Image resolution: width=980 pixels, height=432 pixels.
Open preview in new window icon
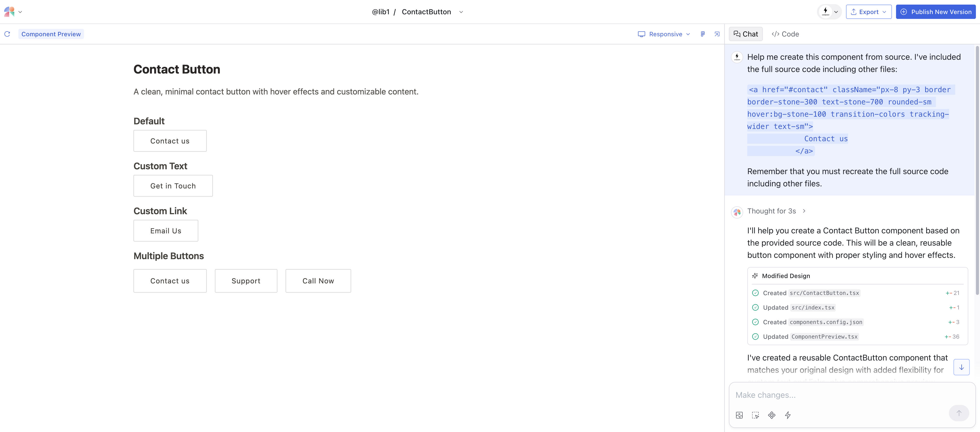pos(717,34)
